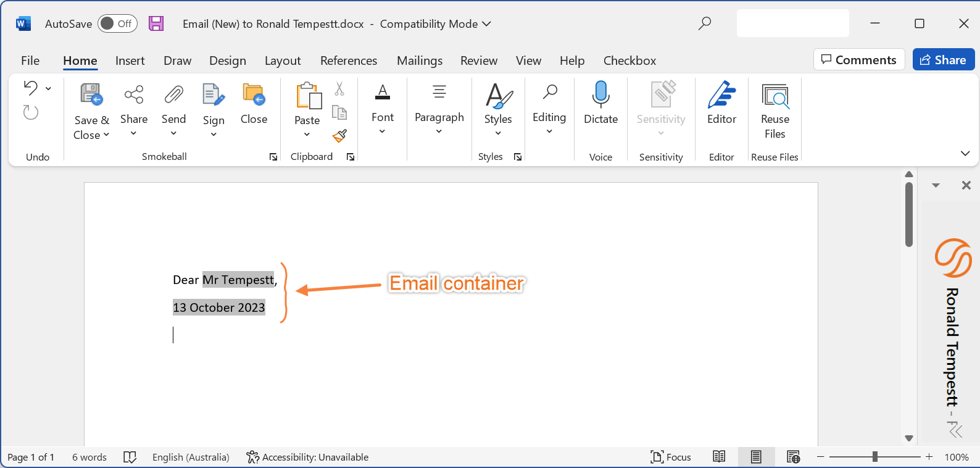980x468 pixels.
Task: Click the Save floppy disk icon
Action: click(x=156, y=23)
